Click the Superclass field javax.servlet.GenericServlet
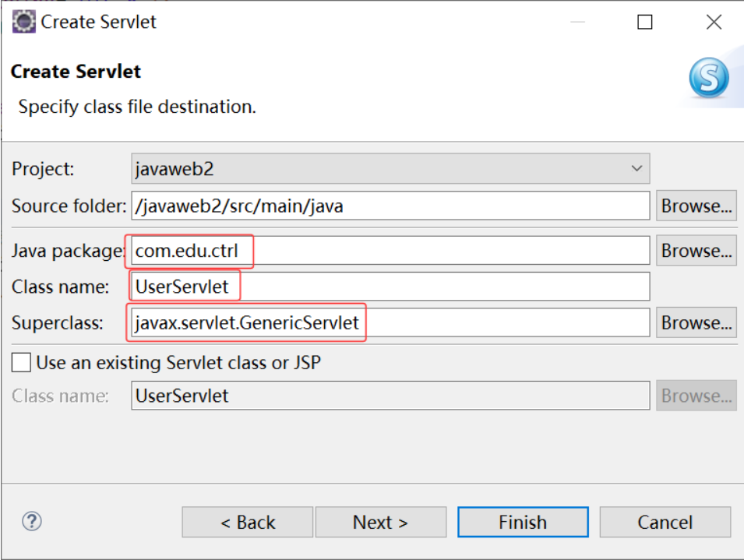The width and height of the screenshot is (744, 560). pos(390,322)
